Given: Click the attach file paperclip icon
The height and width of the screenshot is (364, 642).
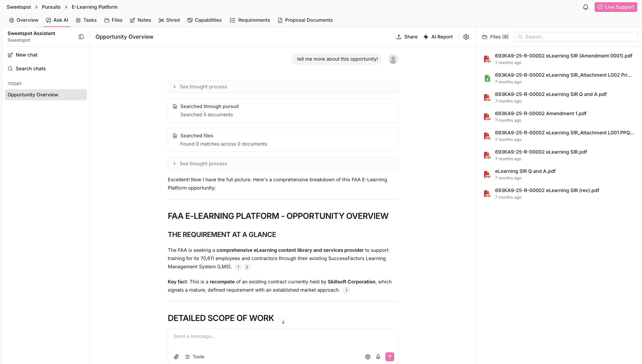Looking at the screenshot, I should (x=176, y=357).
